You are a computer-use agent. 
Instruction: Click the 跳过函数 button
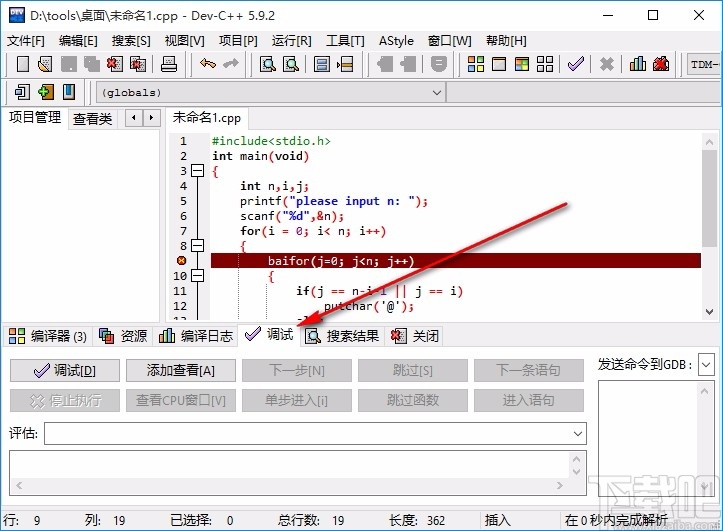(x=413, y=401)
